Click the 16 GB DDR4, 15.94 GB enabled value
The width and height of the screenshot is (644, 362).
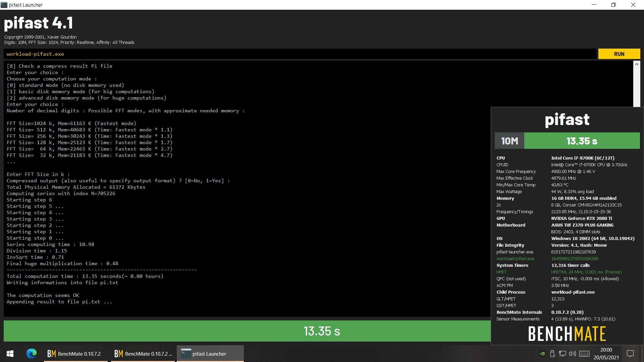pyautogui.click(x=584, y=198)
